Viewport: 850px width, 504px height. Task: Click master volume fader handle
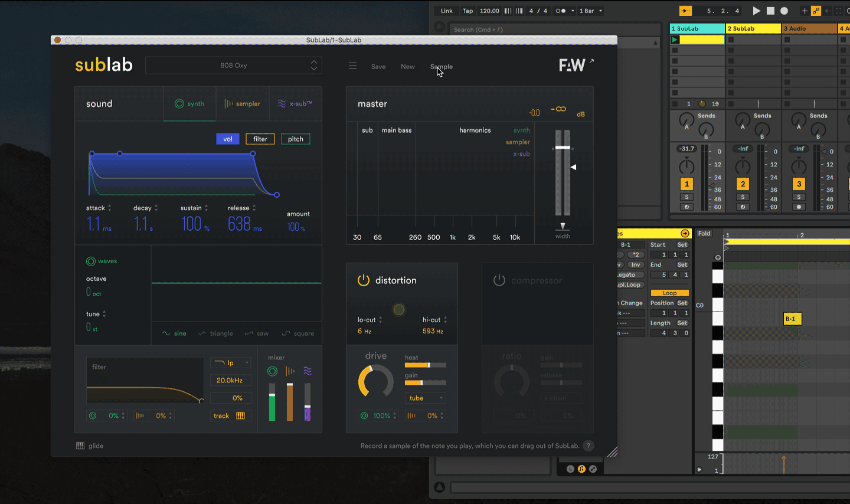click(563, 148)
